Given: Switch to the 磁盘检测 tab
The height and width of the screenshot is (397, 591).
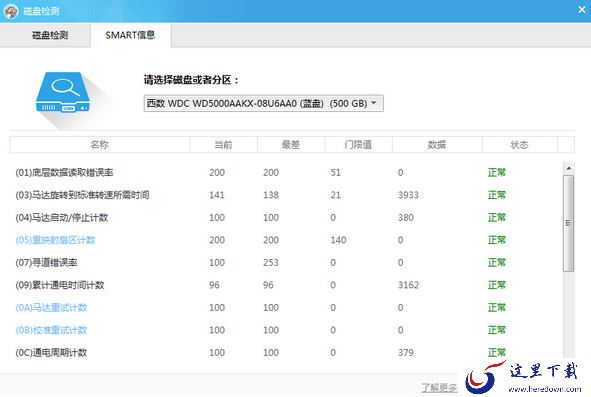Looking at the screenshot, I should [x=45, y=35].
